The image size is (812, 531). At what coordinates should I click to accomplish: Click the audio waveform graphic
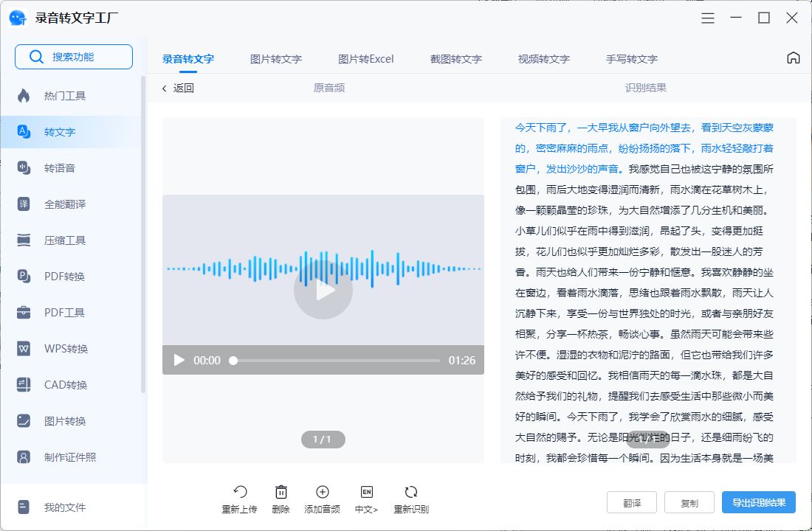323,268
